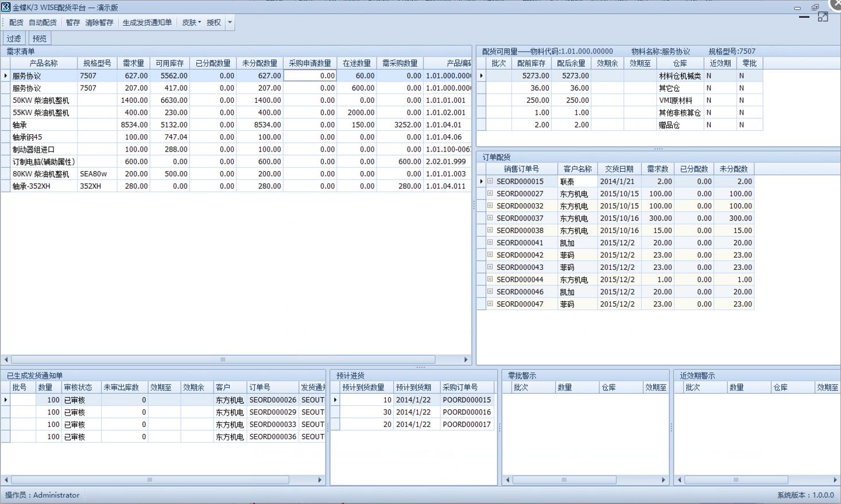Select the 材料仓机械类 warehouse row
The width and height of the screenshot is (841, 504).
[620, 76]
